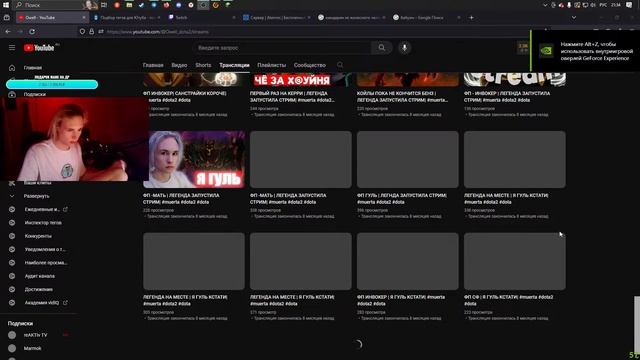The height and width of the screenshot is (360, 640).
Task: Open Аудит канала in sidebar
Action: click(x=40, y=276)
